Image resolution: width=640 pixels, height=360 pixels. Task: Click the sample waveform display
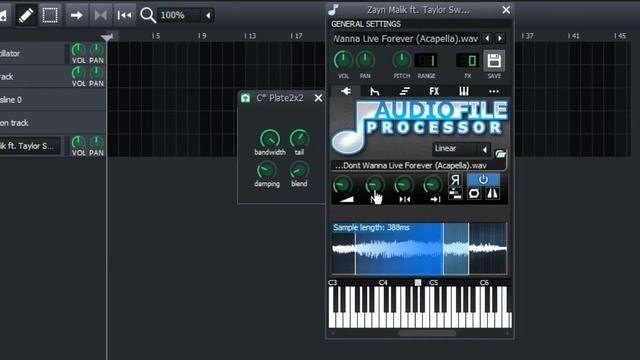pyautogui.click(x=419, y=249)
